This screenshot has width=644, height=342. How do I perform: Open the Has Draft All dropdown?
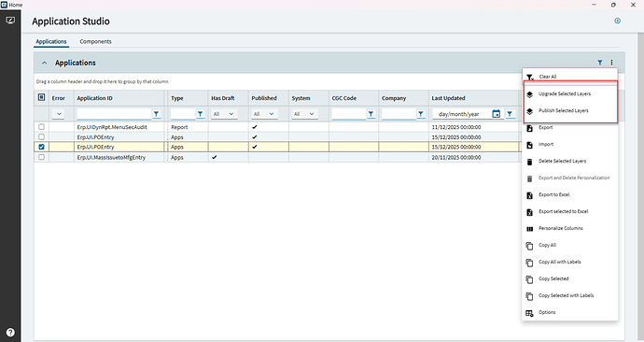[224, 114]
